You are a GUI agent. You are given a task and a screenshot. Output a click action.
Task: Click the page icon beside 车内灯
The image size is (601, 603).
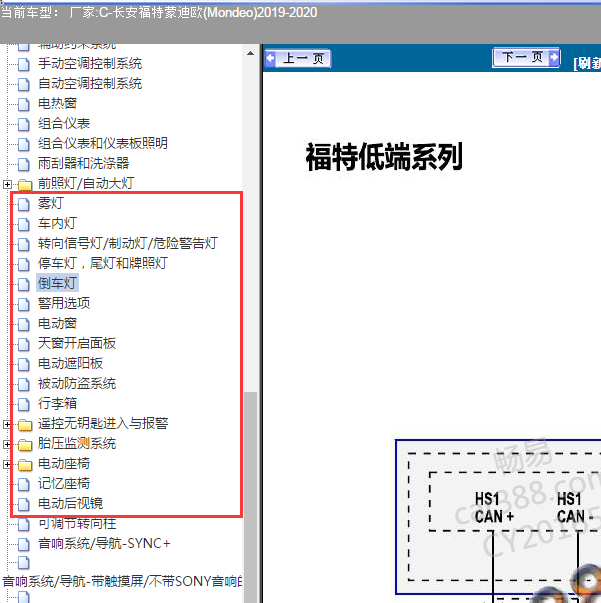tap(24, 224)
